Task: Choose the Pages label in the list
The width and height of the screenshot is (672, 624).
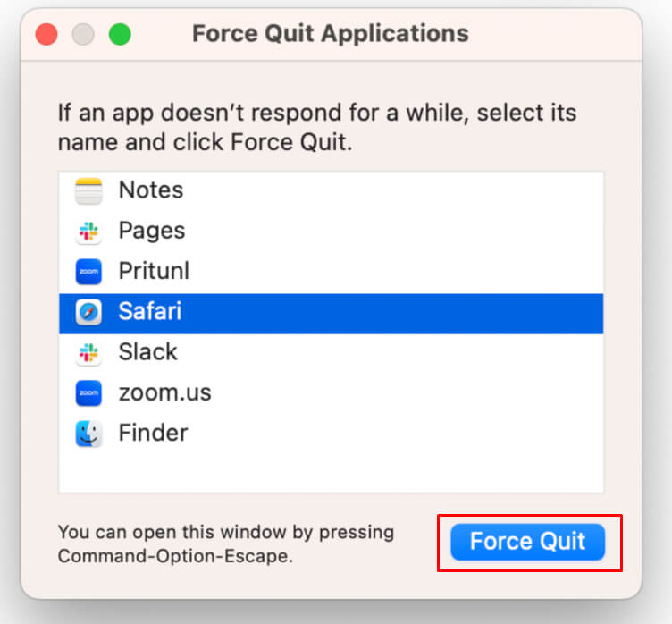Action: [x=151, y=231]
